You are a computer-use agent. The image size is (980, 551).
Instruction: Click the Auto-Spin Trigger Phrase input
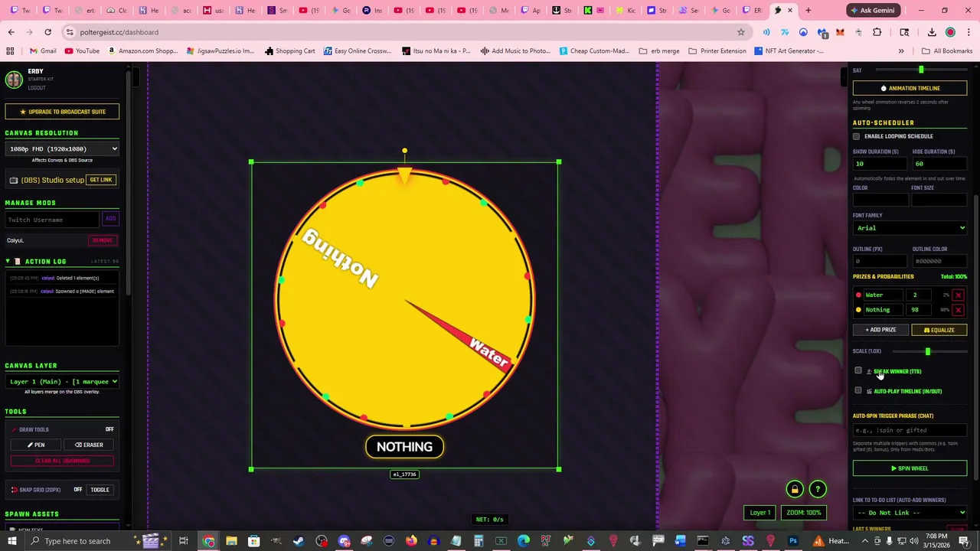click(910, 430)
